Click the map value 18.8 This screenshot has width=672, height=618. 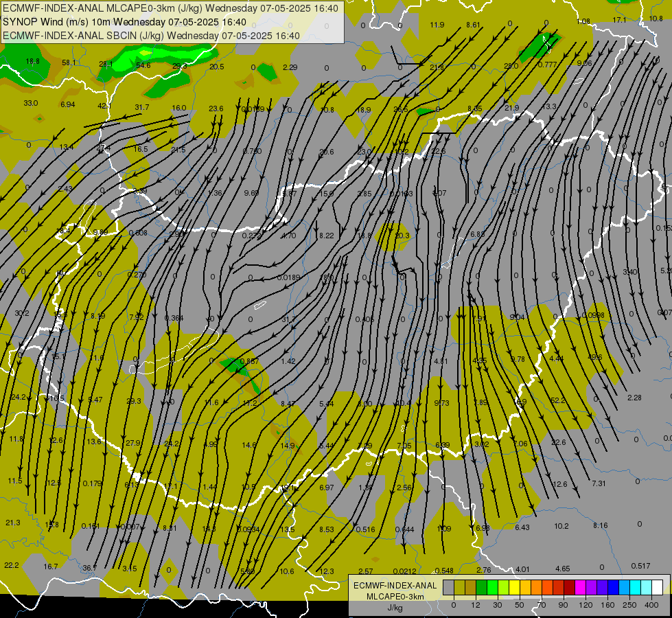coord(32,61)
